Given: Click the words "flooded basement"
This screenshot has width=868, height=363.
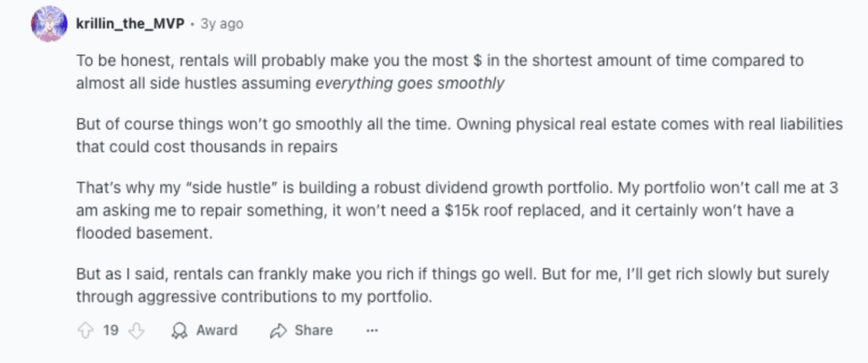Looking at the screenshot, I should point(144,232).
